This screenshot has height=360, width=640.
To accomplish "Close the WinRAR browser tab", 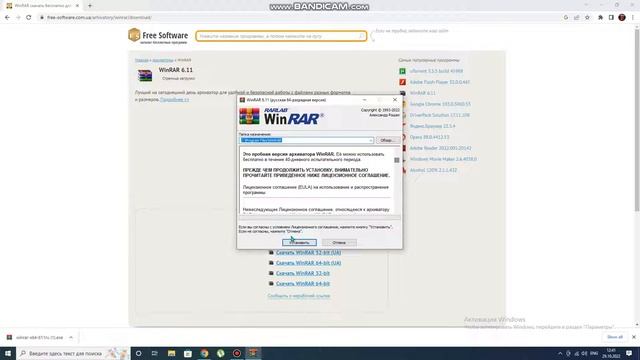I will coord(77,6).
